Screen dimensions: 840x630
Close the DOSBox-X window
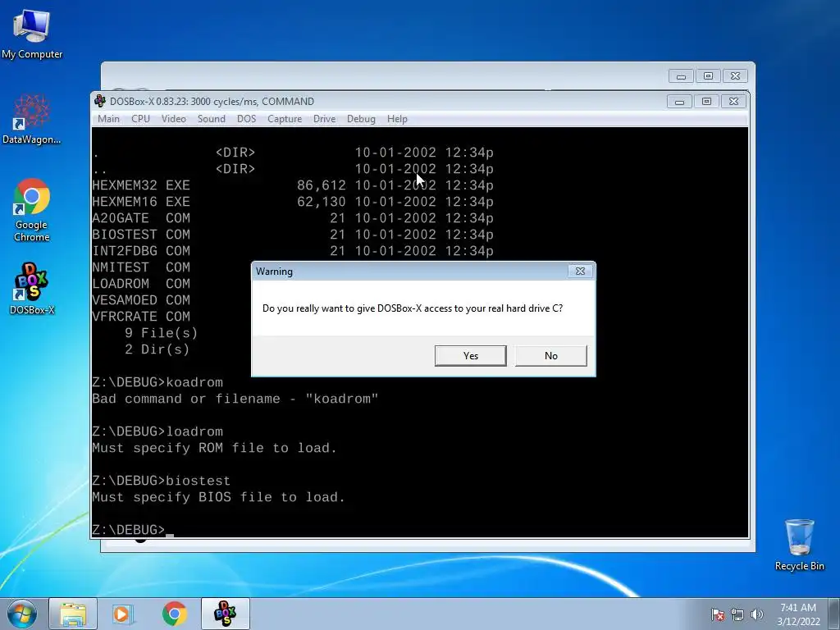point(734,101)
